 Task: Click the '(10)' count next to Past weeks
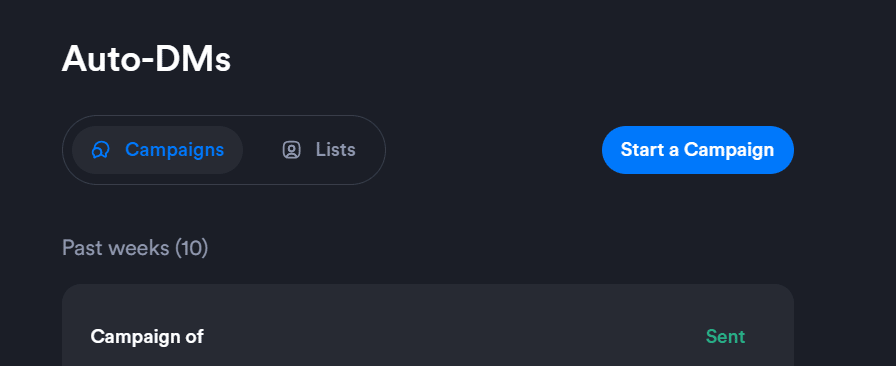pos(191,248)
